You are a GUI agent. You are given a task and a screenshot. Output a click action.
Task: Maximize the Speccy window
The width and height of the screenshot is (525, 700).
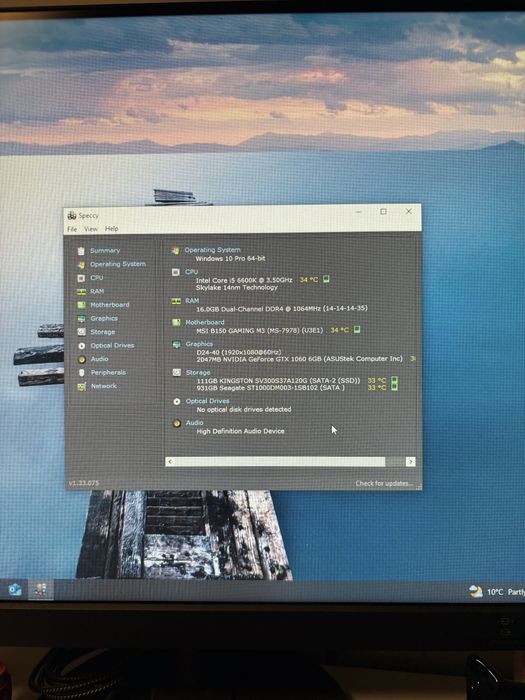tap(383, 212)
